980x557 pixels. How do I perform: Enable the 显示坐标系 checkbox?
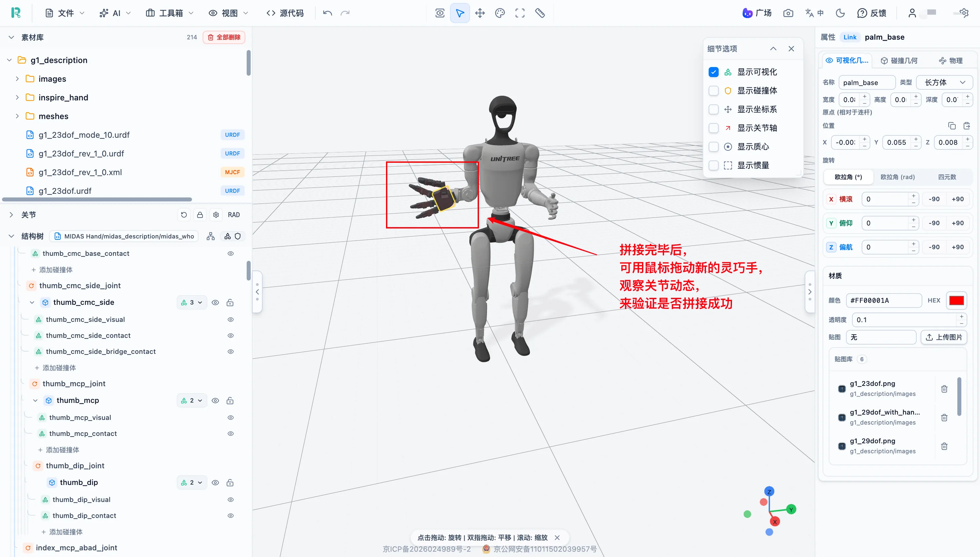713,109
